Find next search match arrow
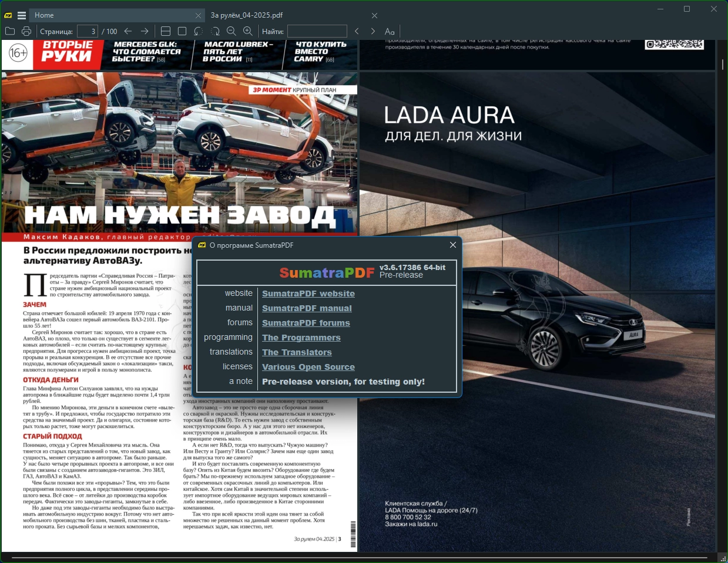 [373, 31]
